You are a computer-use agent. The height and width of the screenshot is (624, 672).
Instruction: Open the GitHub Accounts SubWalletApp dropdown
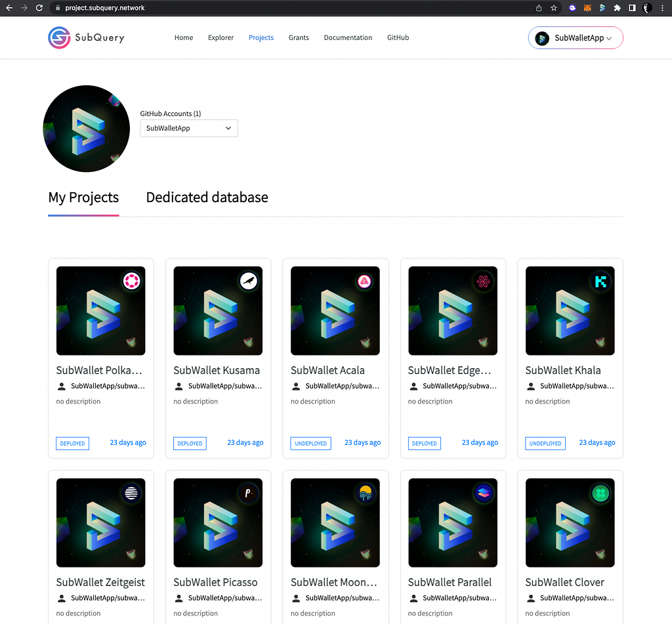click(x=189, y=128)
